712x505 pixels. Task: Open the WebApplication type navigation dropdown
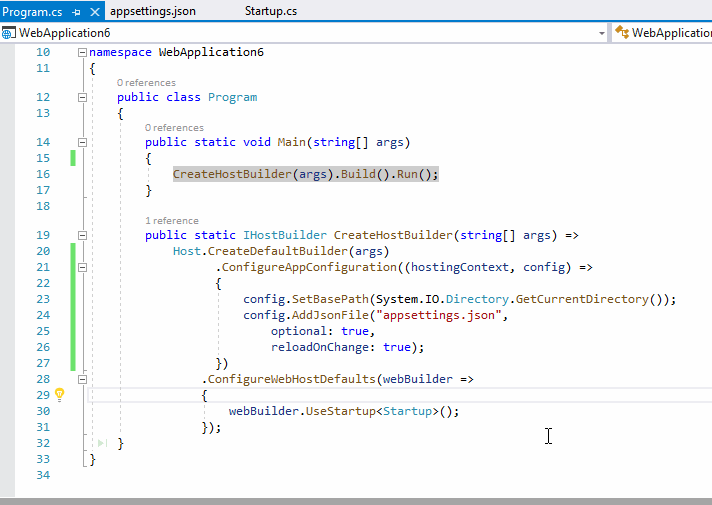pyautogui.click(x=663, y=33)
